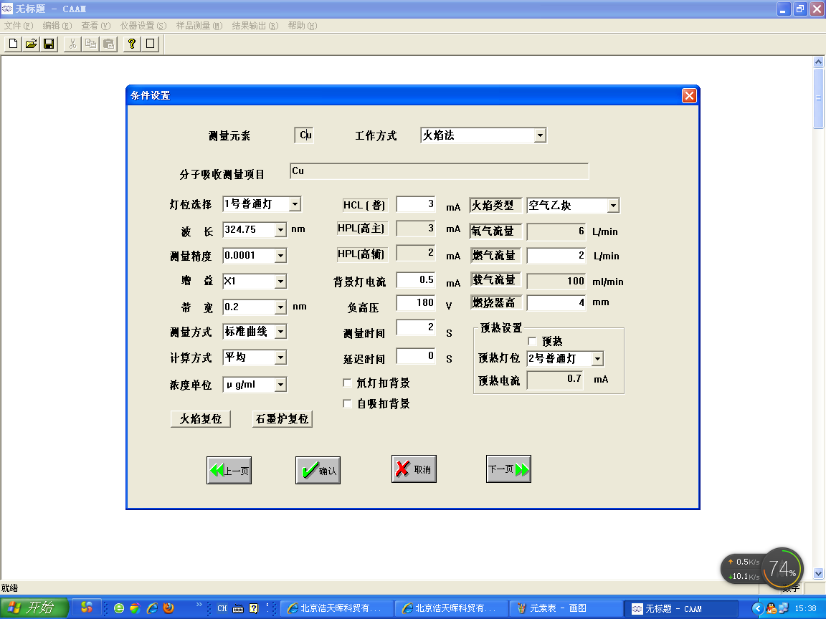
Task: Click the question mark Help toolbar icon
Action: click(131, 44)
